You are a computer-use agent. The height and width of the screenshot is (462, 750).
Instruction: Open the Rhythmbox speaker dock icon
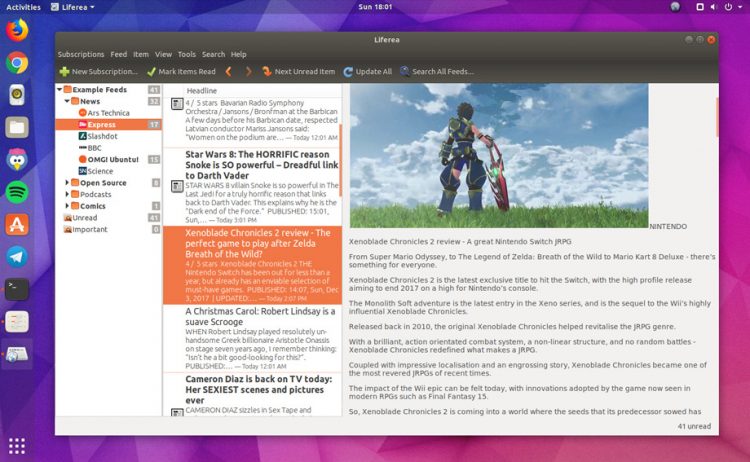point(17,95)
